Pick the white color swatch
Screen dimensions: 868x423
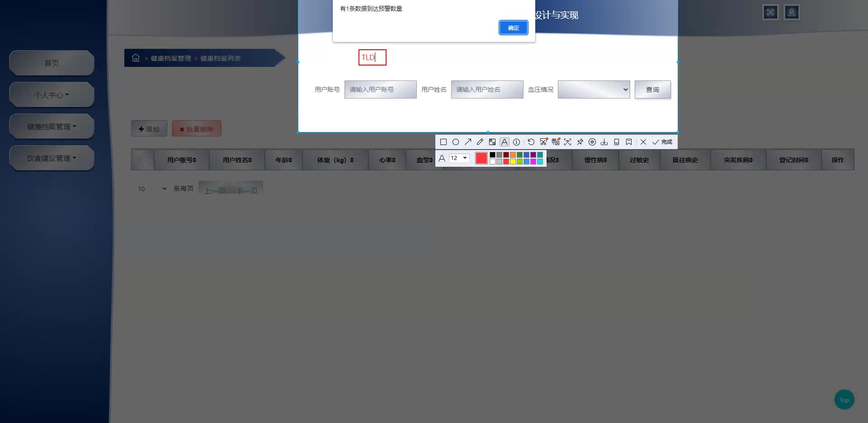coord(493,161)
